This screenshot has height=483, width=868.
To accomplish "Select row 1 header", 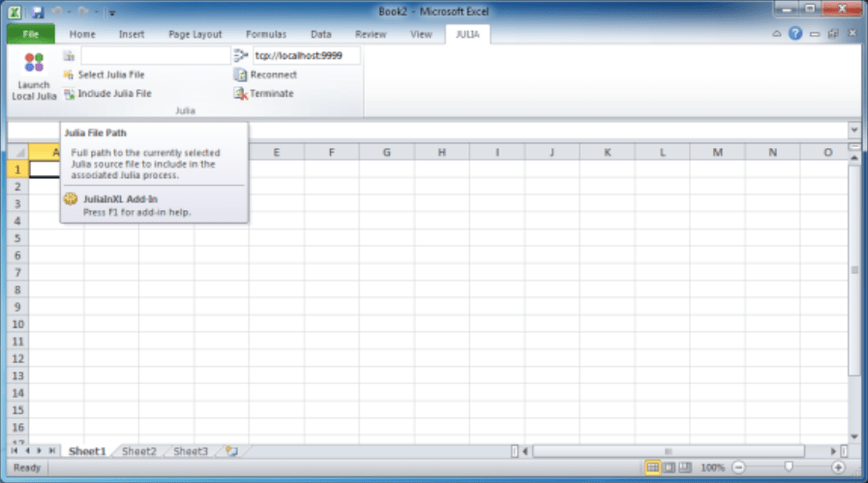I will click(x=17, y=169).
